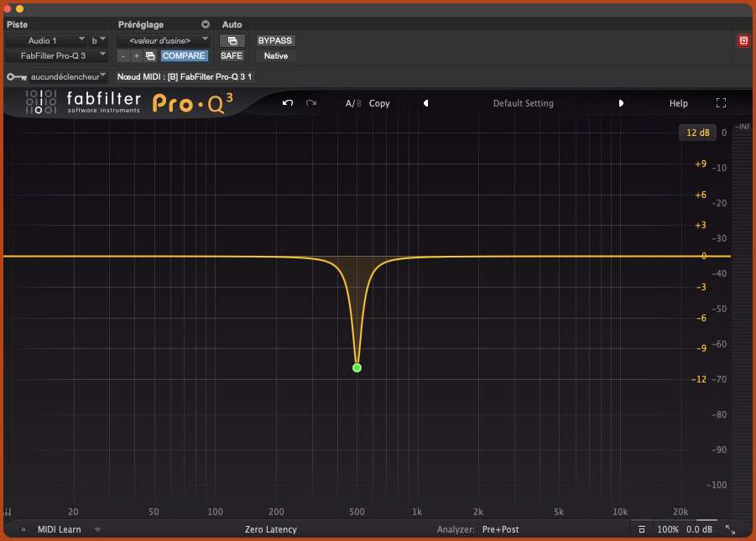
Task: Click the Copy button
Action: pos(379,103)
